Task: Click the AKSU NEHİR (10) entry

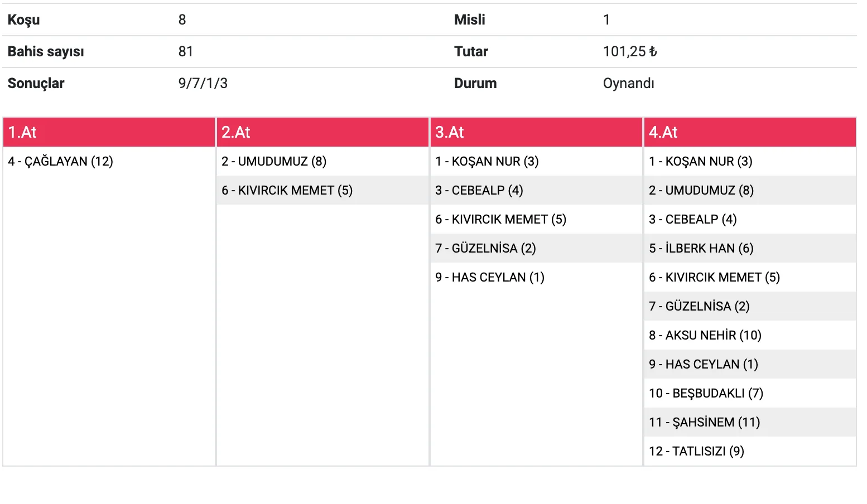Action: 705,336
